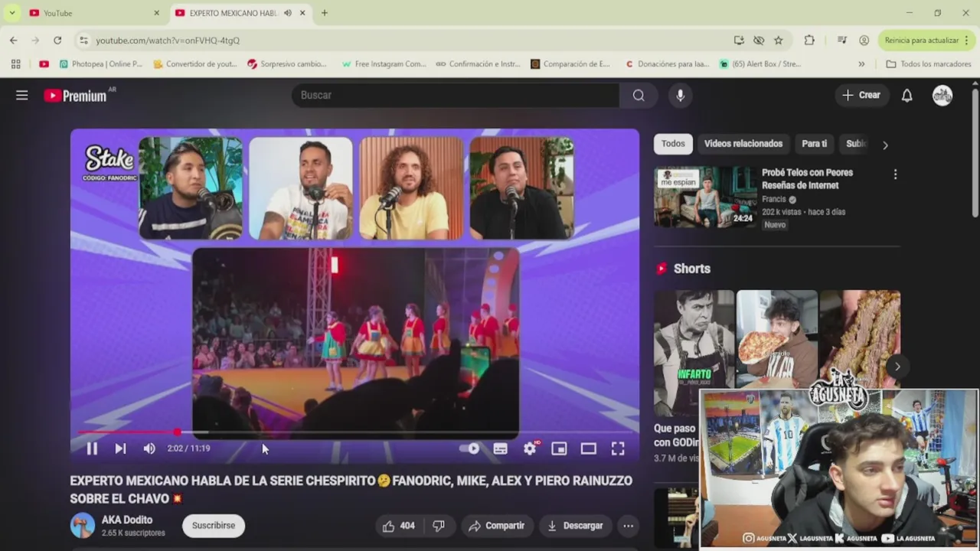
Task: Install app icon in address bar
Action: click(739, 40)
